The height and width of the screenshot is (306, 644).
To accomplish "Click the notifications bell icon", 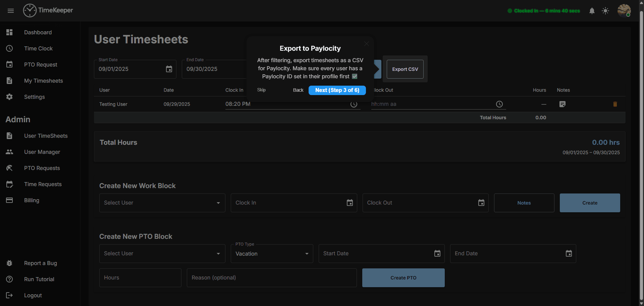I will pyautogui.click(x=592, y=11).
